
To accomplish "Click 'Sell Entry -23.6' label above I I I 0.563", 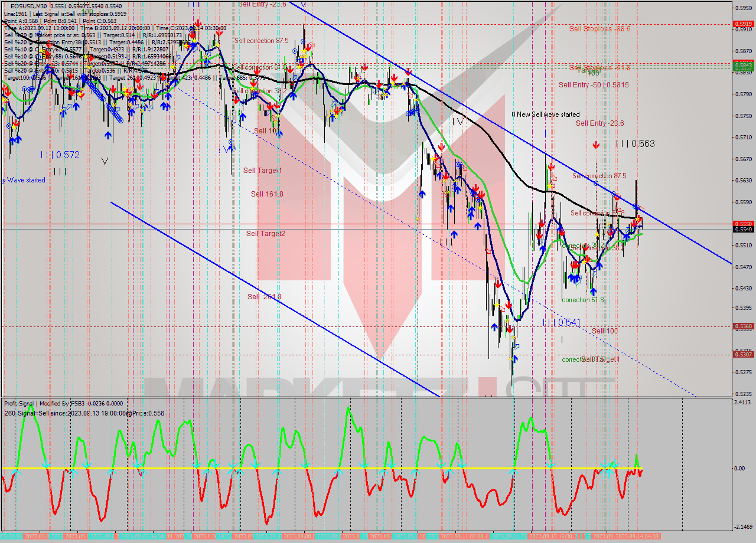I will (600, 123).
